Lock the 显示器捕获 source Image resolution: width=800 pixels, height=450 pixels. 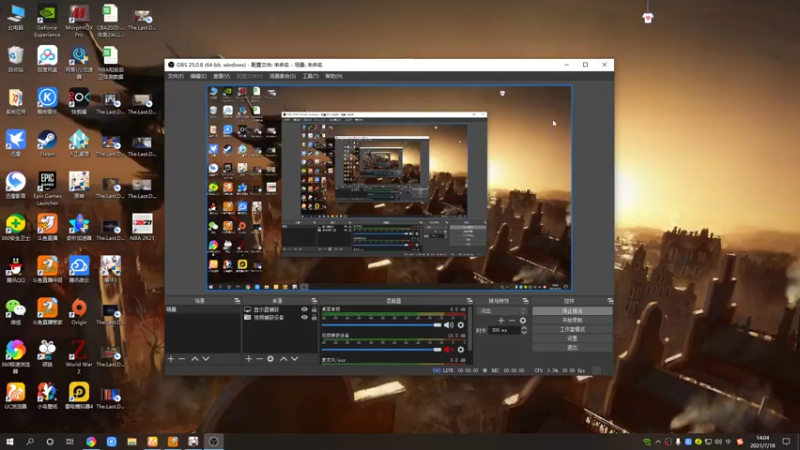(x=314, y=309)
